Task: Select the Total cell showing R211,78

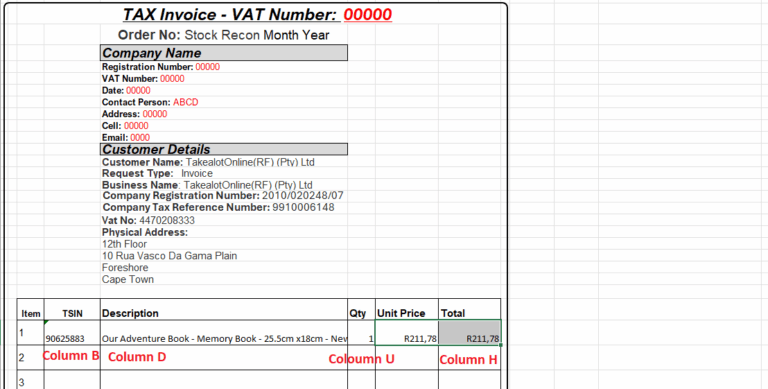Action: (469, 333)
